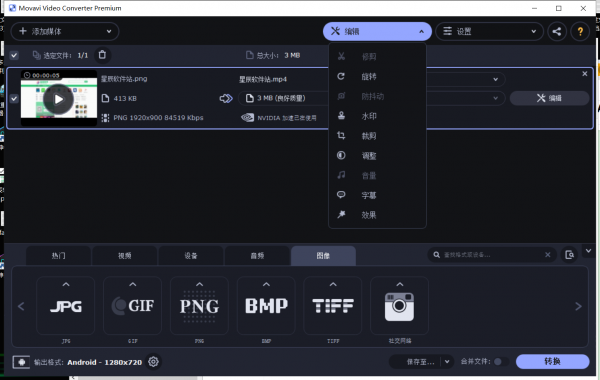This screenshot has height=380, width=600.
Task: Click the share icon button
Action: 557,31
